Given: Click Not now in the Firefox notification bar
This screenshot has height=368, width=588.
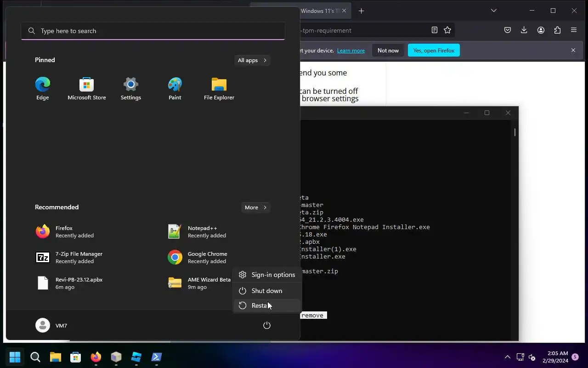Looking at the screenshot, I should click(388, 51).
